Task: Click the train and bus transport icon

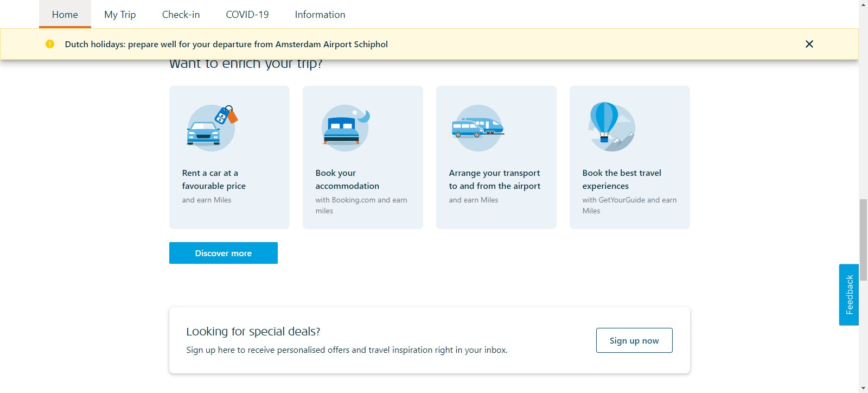Action: click(x=478, y=128)
